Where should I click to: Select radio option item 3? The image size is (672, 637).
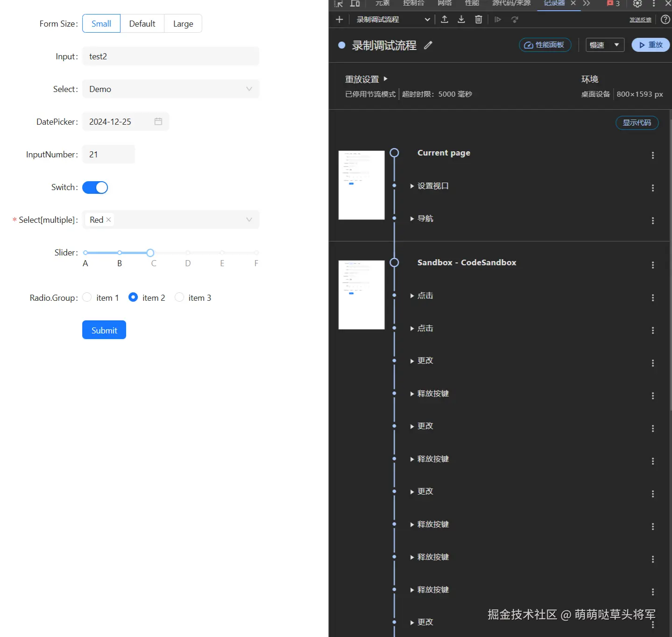pyautogui.click(x=179, y=297)
